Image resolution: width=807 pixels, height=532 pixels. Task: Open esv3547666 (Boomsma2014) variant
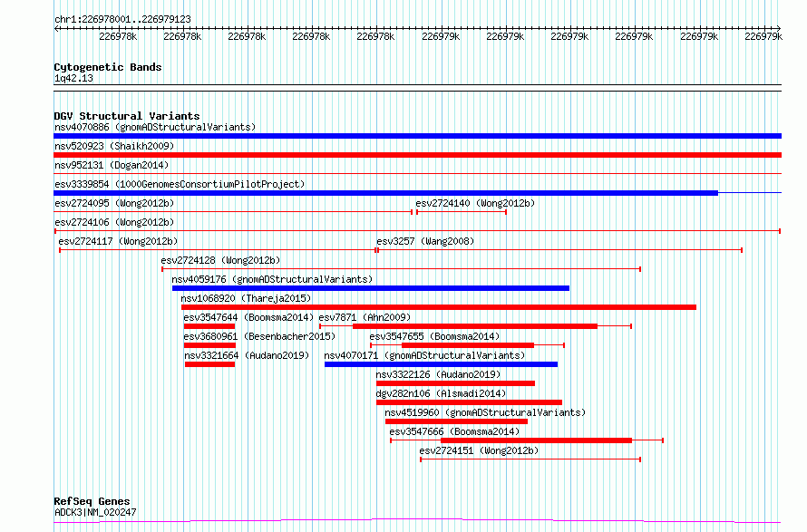point(454,431)
